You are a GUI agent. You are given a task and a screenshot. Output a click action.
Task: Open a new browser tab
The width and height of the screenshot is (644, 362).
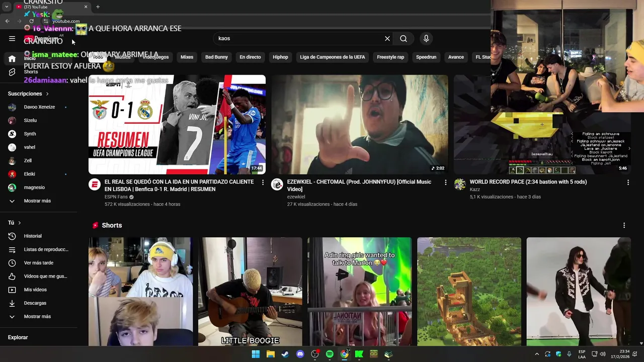tap(98, 7)
